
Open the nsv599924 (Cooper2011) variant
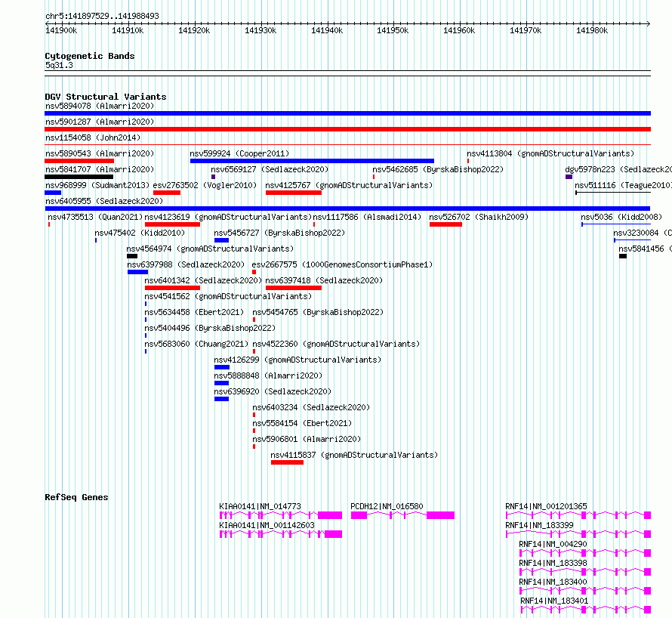(239, 153)
